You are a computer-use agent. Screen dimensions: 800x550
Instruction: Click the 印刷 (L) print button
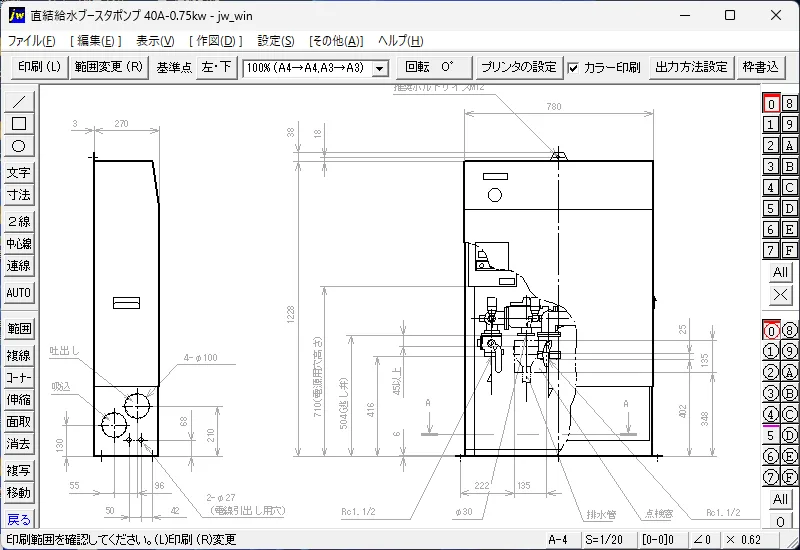[x=40, y=67]
